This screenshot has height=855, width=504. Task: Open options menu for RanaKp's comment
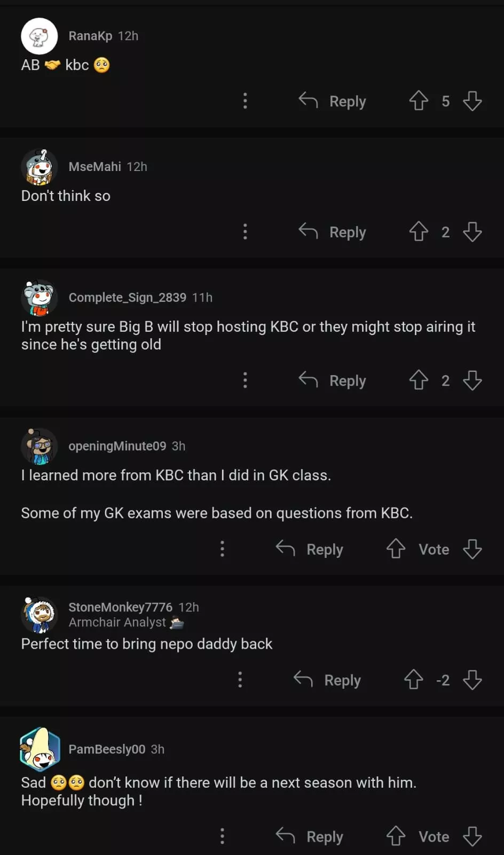tap(245, 100)
